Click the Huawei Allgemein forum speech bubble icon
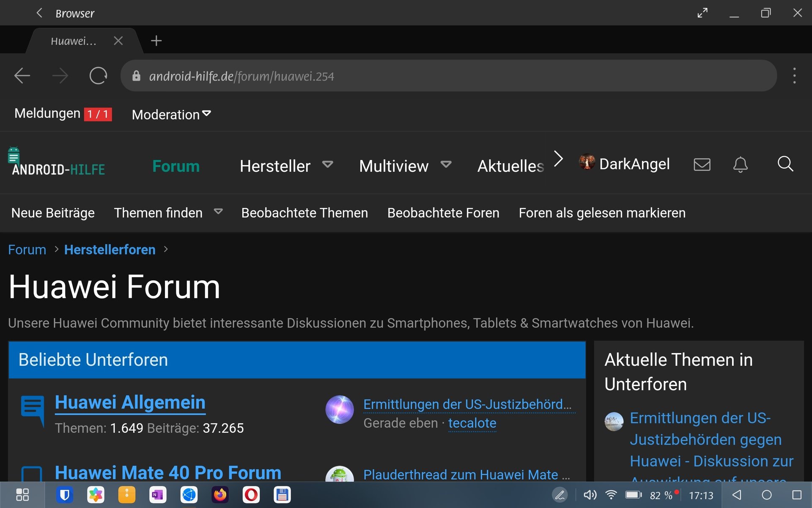This screenshot has height=508, width=812. 33,411
